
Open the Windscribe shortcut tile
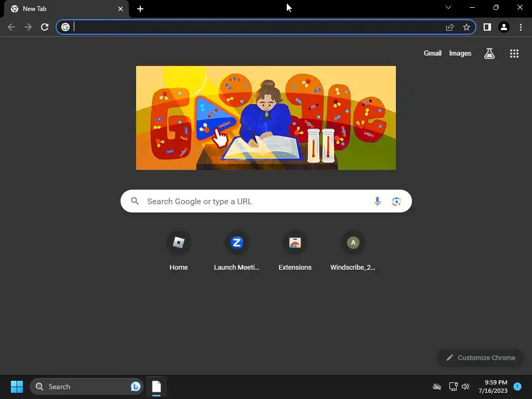point(353,251)
